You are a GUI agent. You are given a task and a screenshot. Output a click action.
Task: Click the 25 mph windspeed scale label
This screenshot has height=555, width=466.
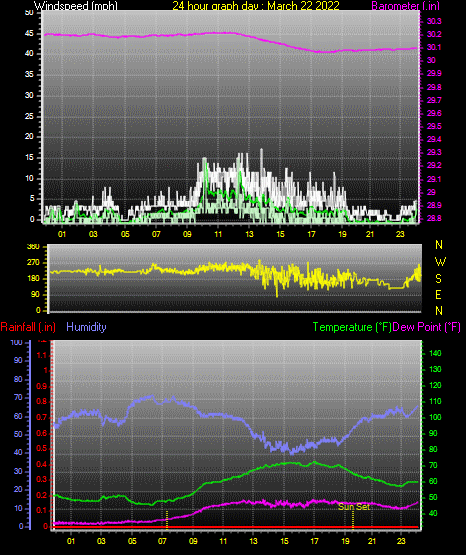29,116
